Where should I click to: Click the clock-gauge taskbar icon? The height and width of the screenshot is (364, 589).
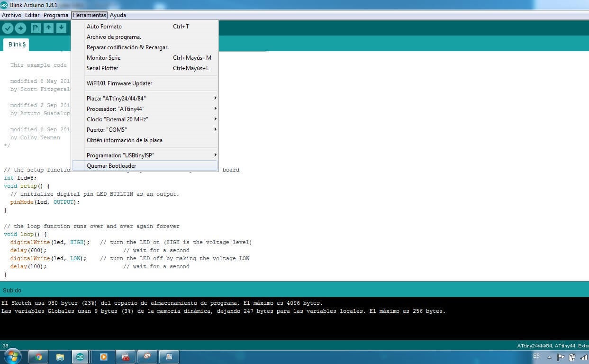(x=147, y=357)
